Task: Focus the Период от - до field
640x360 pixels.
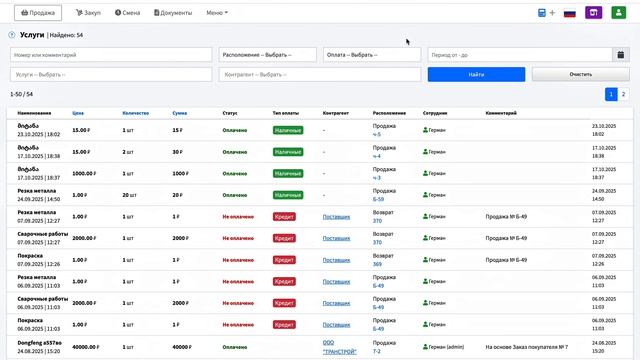Action: [x=520, y=55]
